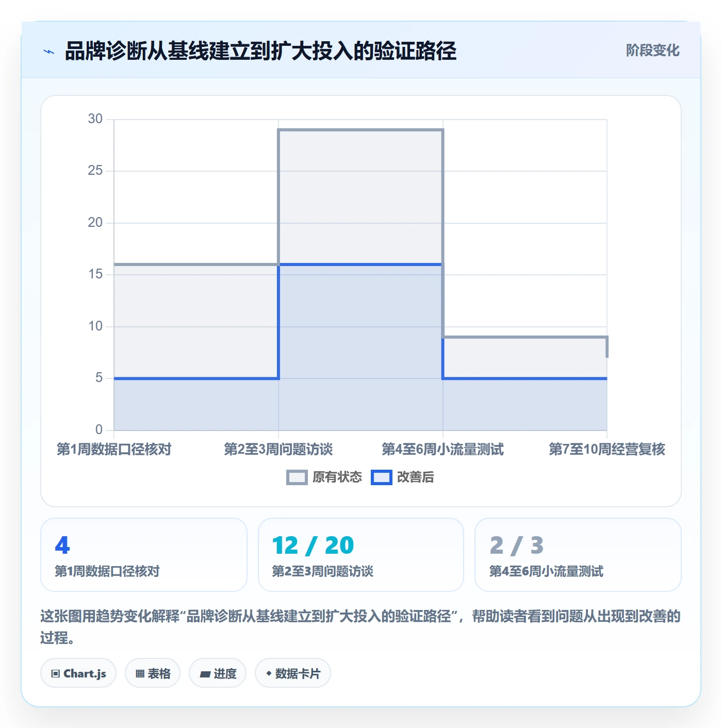Screen dimensions: 722x728
Task: Toggle the 改善后 legend item
Action: (x=402, y=477)
